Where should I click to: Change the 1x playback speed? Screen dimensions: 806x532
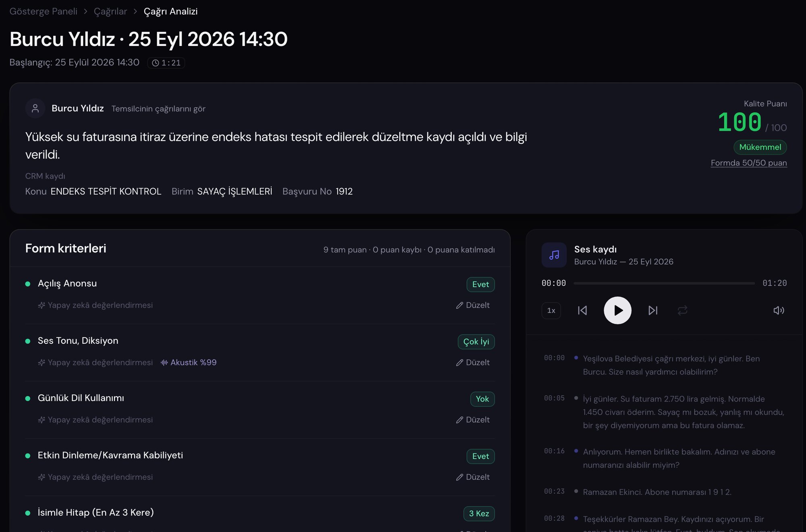point(551,311)
